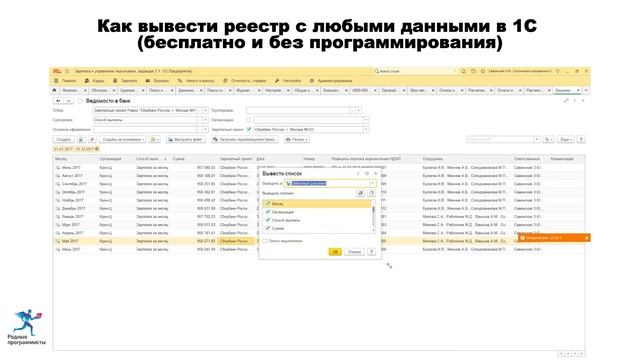Click the Создать button

(x=64, y=140)
